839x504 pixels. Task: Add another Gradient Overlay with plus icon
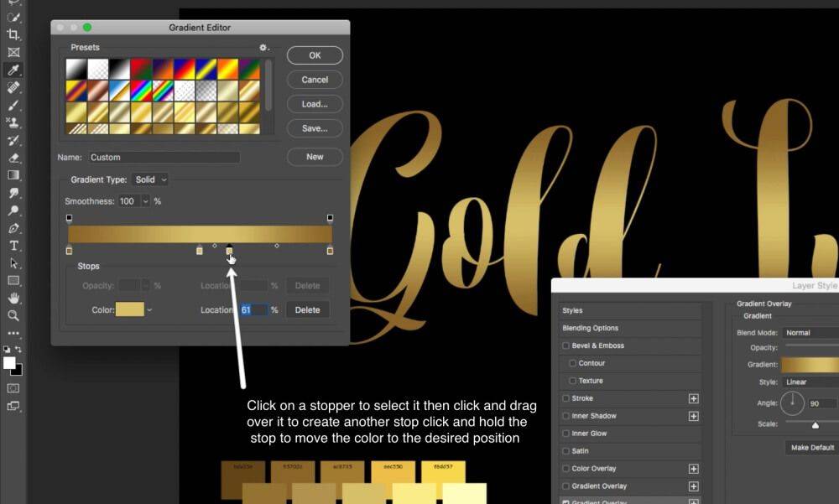(x=694, y=486)
